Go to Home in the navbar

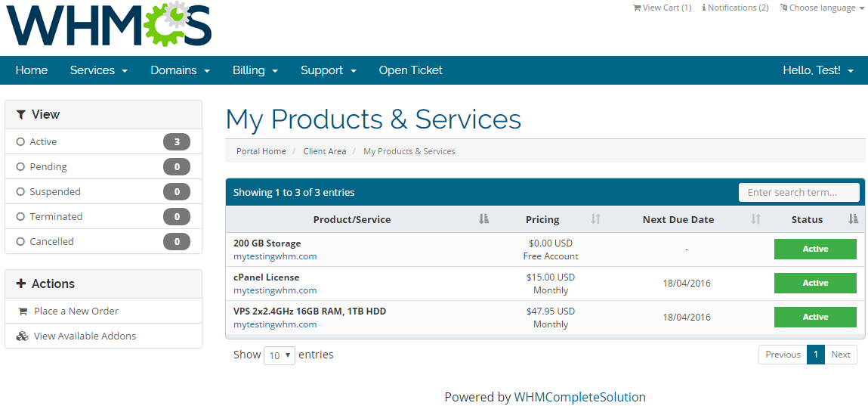(x=32, y=70)
